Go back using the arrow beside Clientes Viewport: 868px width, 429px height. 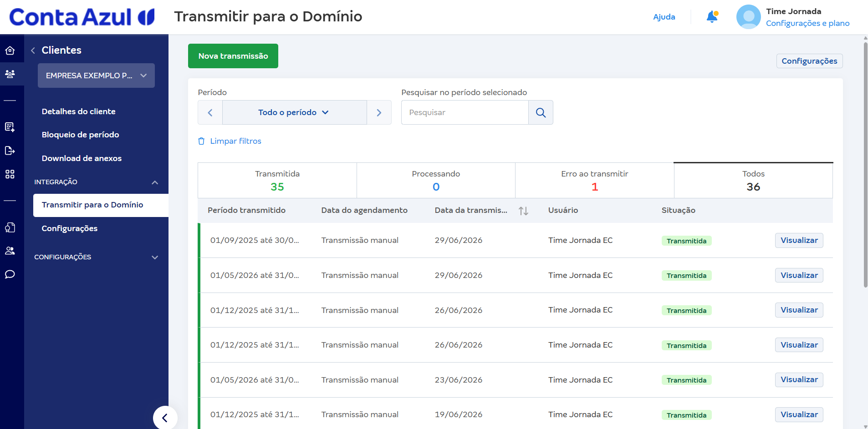pos(33,50)
